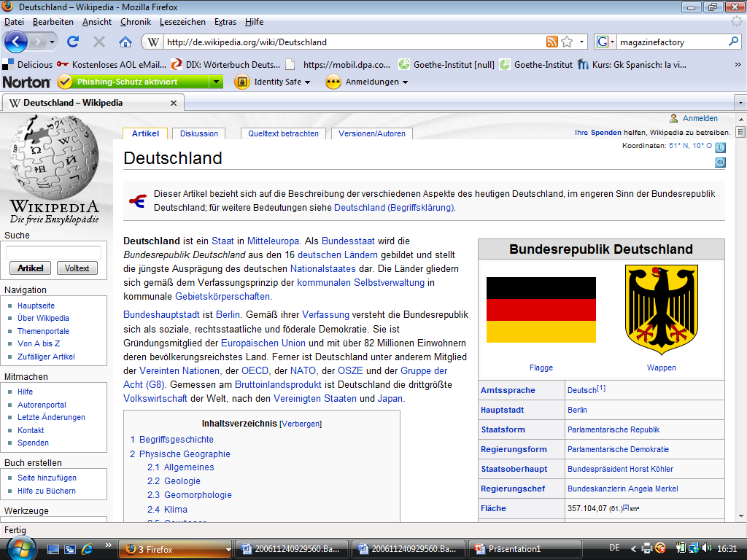747x560 pixels.
Task: Reload the page with refresh icon
Action: 73,42
